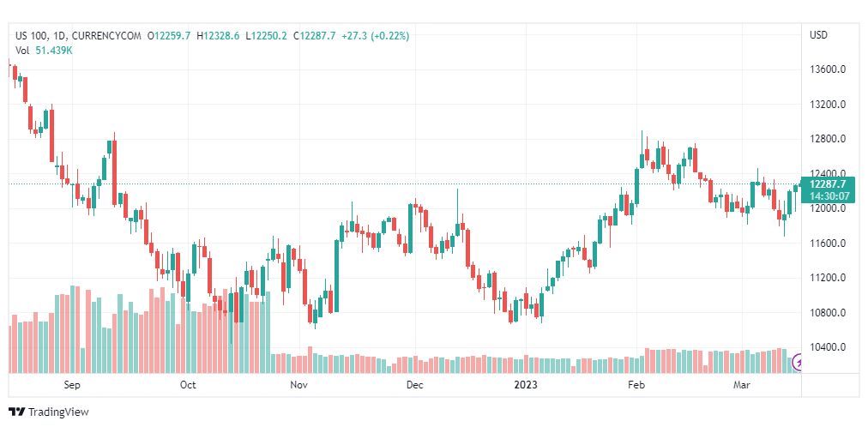Click the volume value 51.439K
Image resolution: width=868 pixels, height=427 pixels.
[54, 51]
